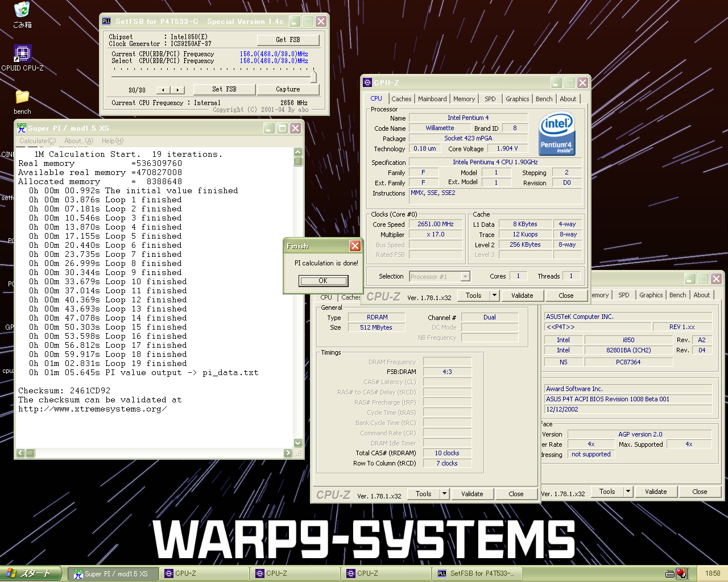Expand Tools dropdown arrow in front CPU-Z
This screenshot has width=728, height=582.
click(x=495, y=296)
